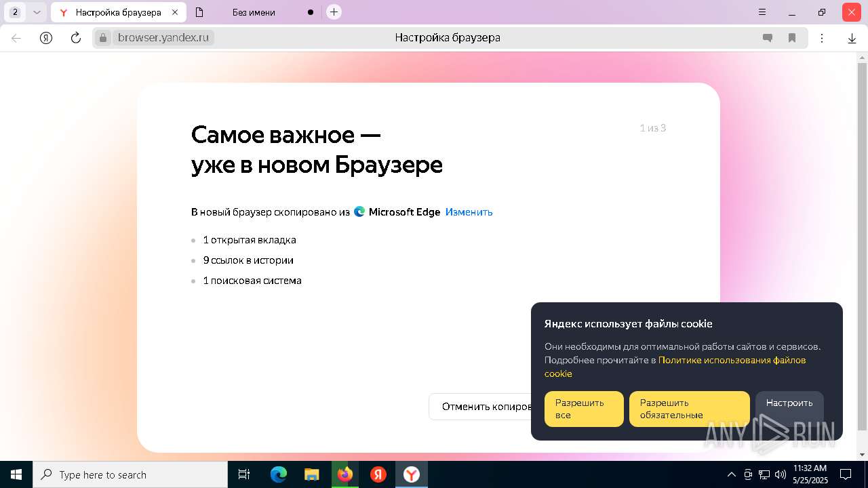Reload the page
The width and height of the screenshot is (868, 488).
coord(76,38)
